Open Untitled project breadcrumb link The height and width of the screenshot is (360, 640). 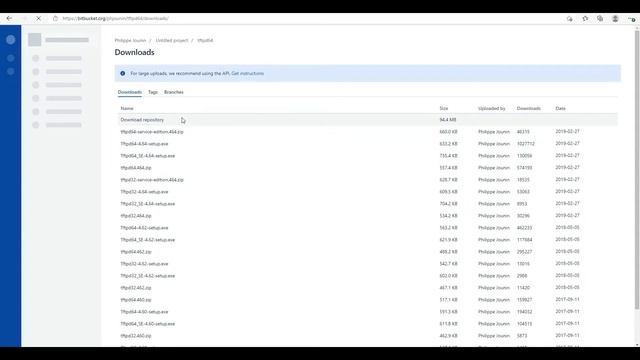tap(172, 40)
